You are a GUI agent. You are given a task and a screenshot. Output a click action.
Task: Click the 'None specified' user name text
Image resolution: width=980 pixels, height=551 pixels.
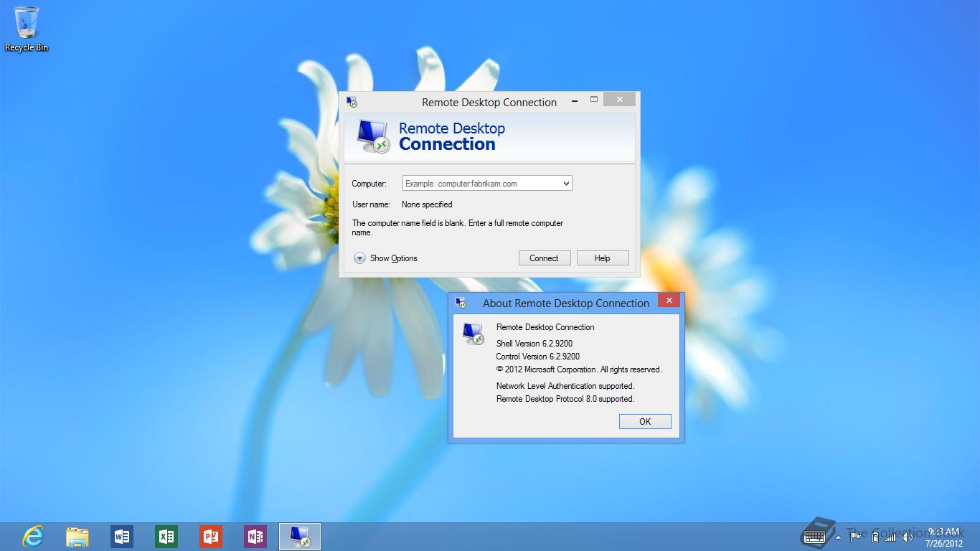click(x=427, y=204)
